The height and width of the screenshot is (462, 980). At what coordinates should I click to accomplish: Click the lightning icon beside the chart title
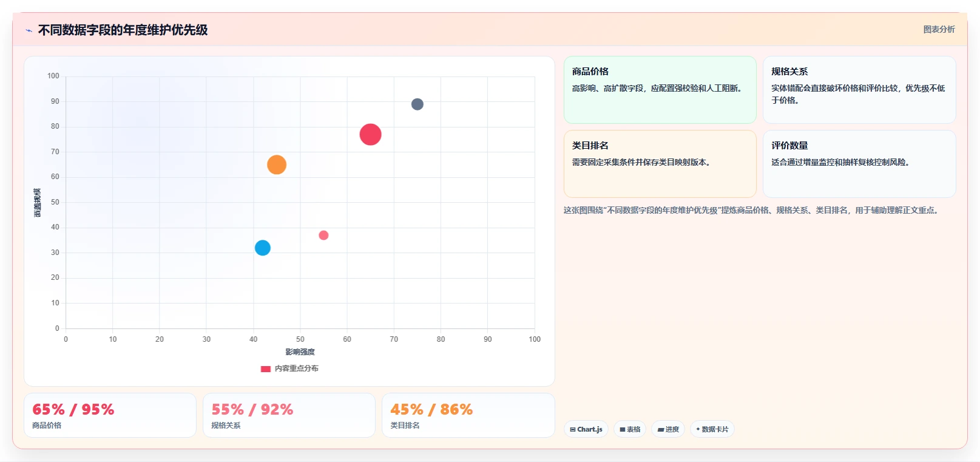click(x=29, y=30)
